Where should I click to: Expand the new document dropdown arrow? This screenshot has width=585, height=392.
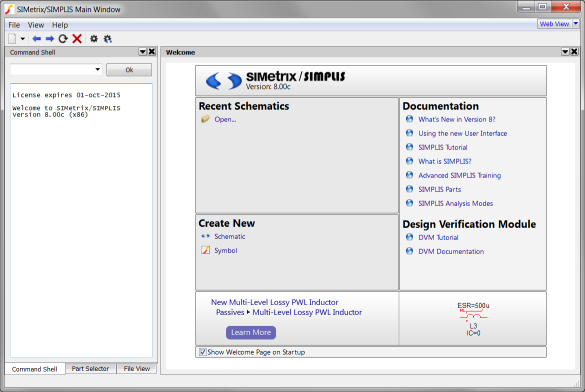coord(23,38)
